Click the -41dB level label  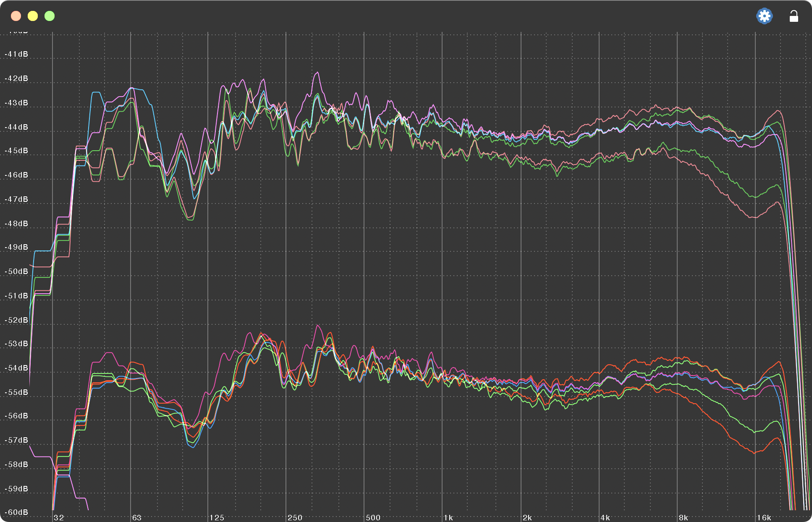pyautogui.click(x=16, y=54)
